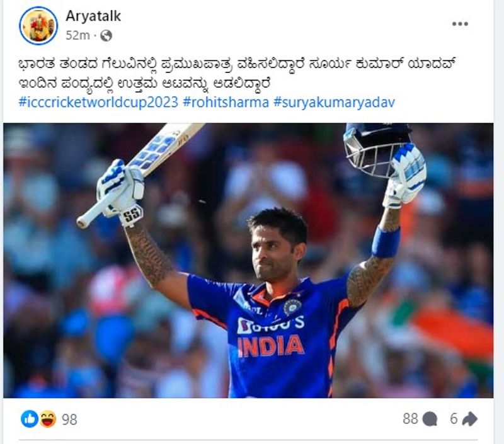504x444 pixels.
Task: Follow the #rohitsharma hashtag link
Action: pyautogui.click(x=226, y=103)
